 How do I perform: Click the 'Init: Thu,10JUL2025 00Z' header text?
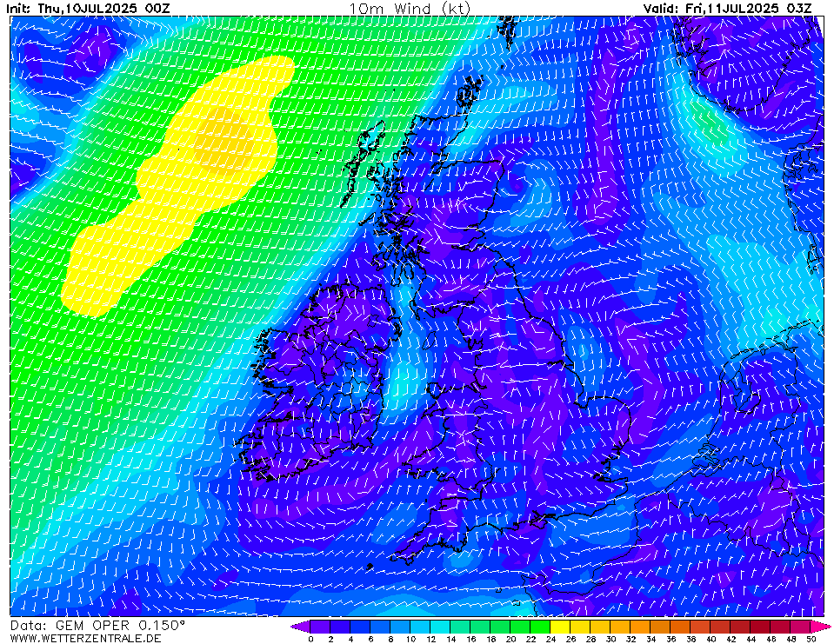coord(89,9)
